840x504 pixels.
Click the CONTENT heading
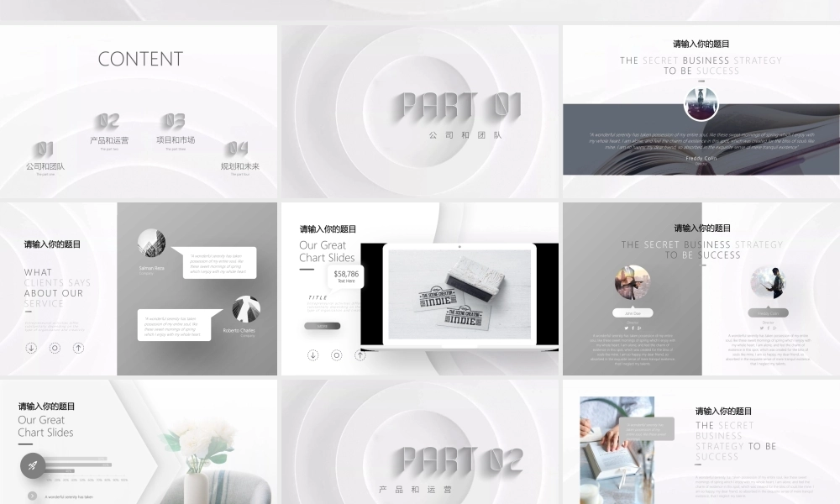140,59
